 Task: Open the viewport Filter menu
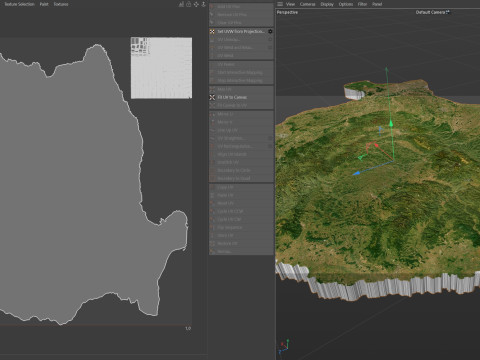pyautogui.click(x=362, y=4)
